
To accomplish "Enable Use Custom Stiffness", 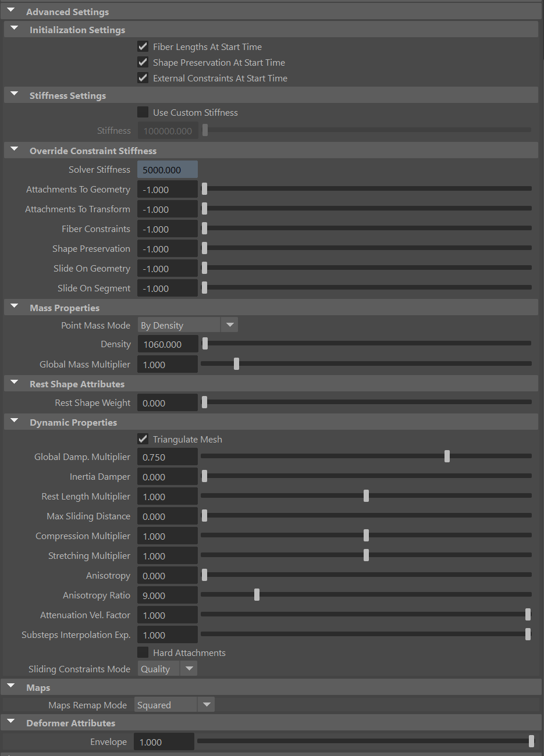I will 143,112.
